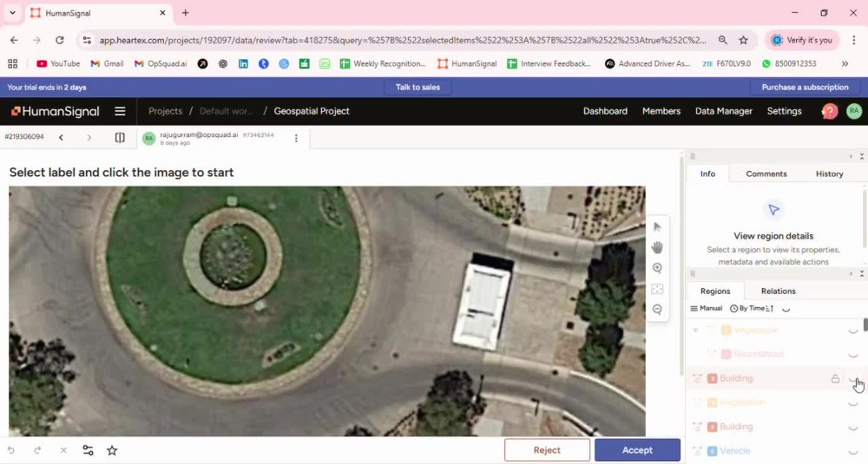Open the Manual grouping dropdown

[x=707, y=308]
